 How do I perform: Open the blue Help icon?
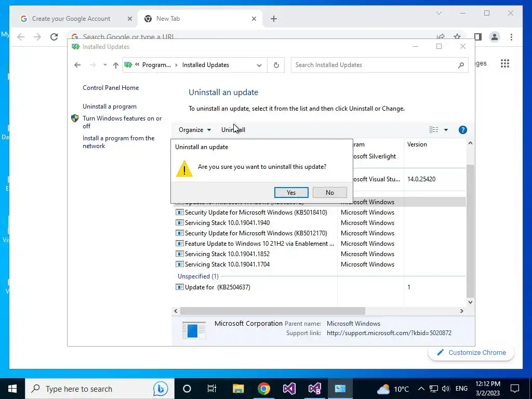coord(462,129)
